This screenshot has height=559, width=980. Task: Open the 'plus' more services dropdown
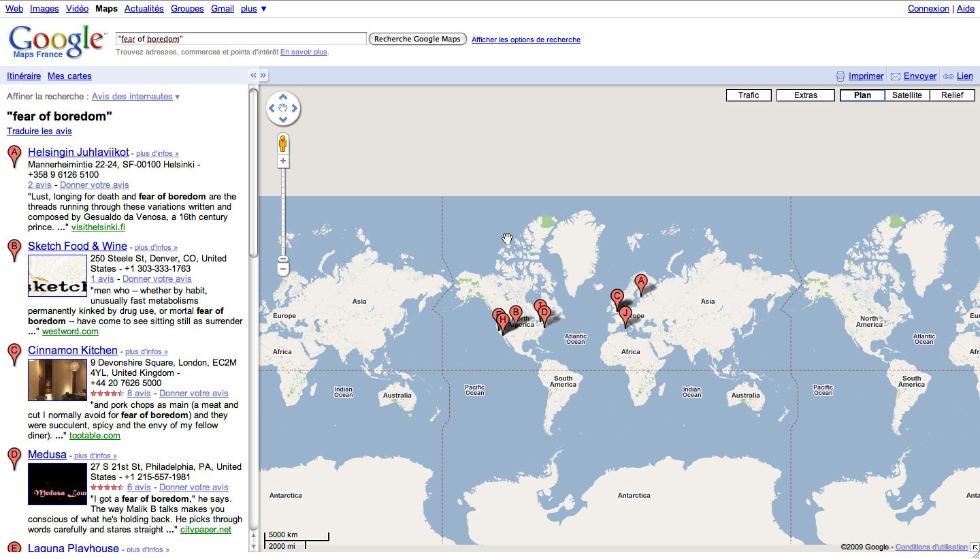tap(254, 9)
